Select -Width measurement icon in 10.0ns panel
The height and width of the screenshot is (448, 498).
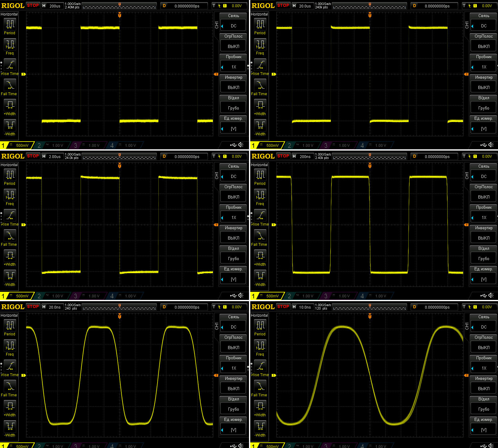[260, 426]
